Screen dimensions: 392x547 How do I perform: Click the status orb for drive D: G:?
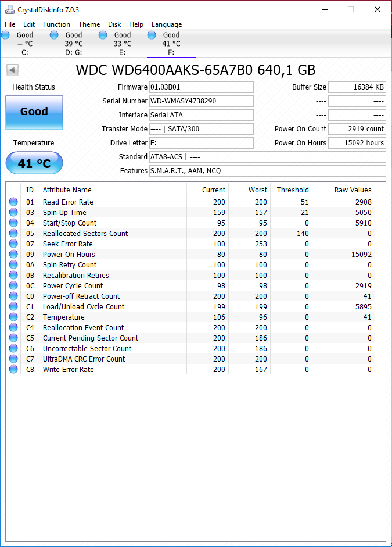54,35
